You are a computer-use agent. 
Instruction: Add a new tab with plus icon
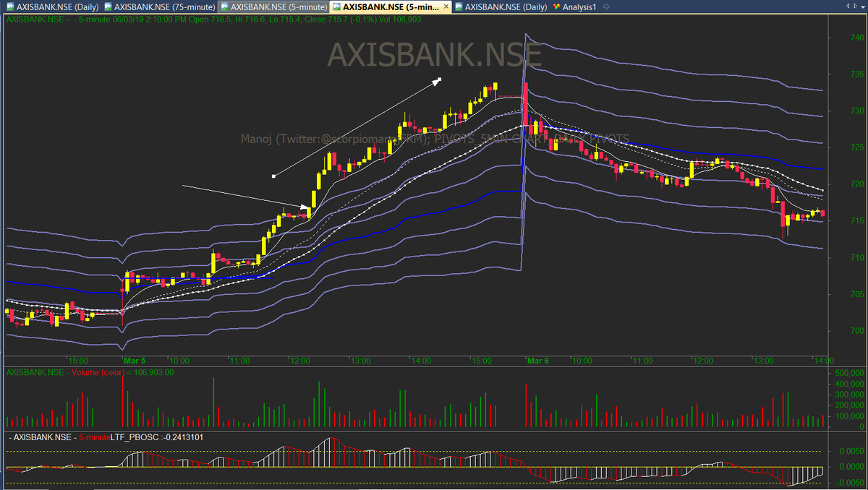coord(606,7)
